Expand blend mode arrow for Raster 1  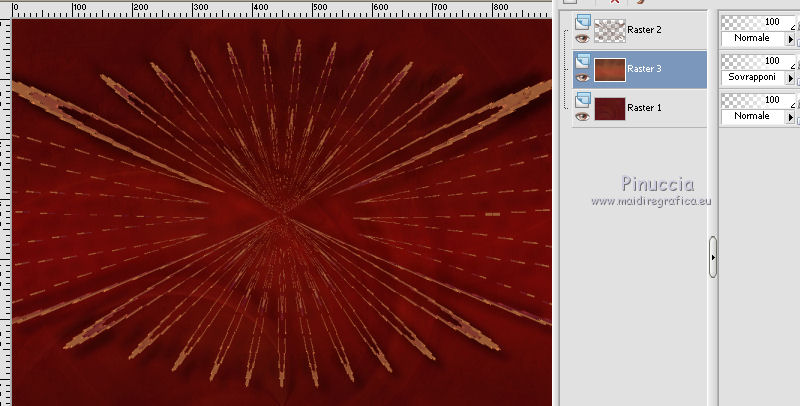click(790, 117)
